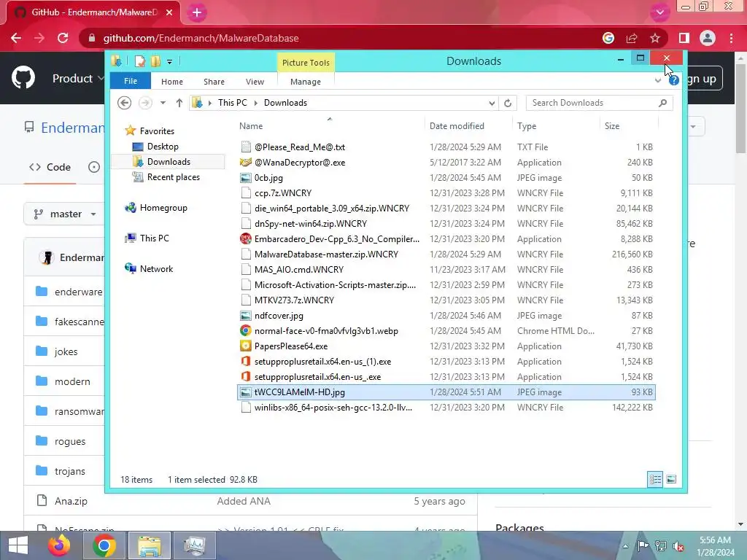Select ndfcover.jpg file
Viewport: 747px width, 560px height.
[279, 316]
